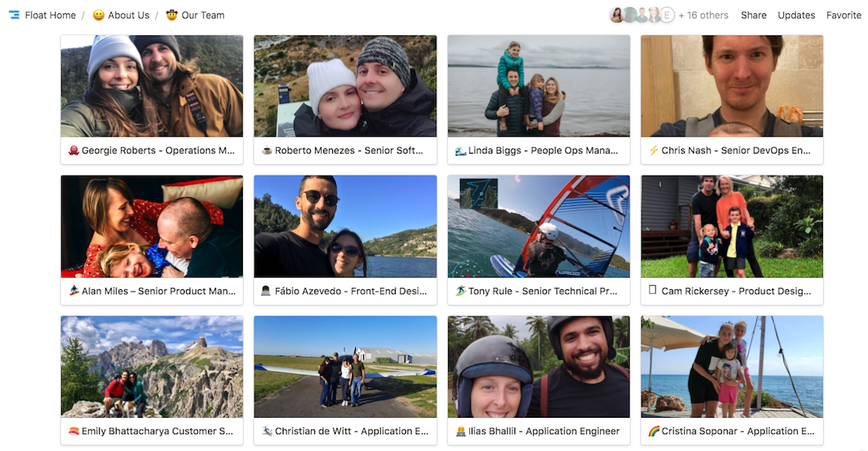
Task: Click the 'E' collaborator avatar
Action: [x=666, y=15]
